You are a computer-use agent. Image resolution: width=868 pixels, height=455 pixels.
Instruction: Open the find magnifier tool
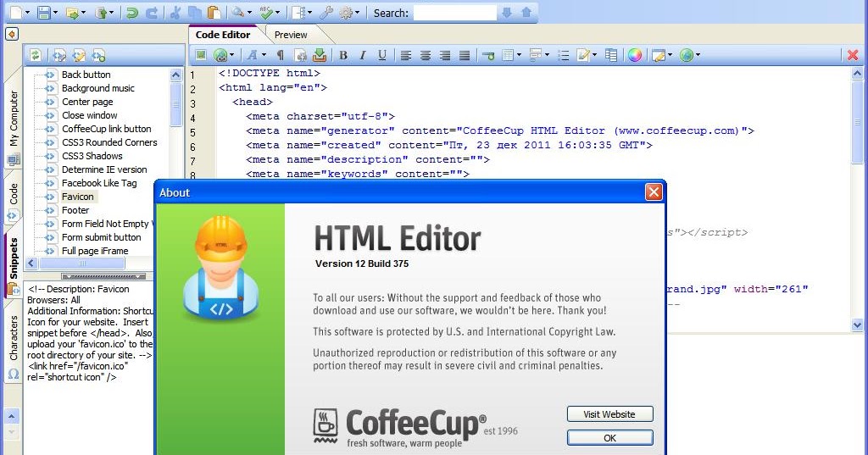238,12
